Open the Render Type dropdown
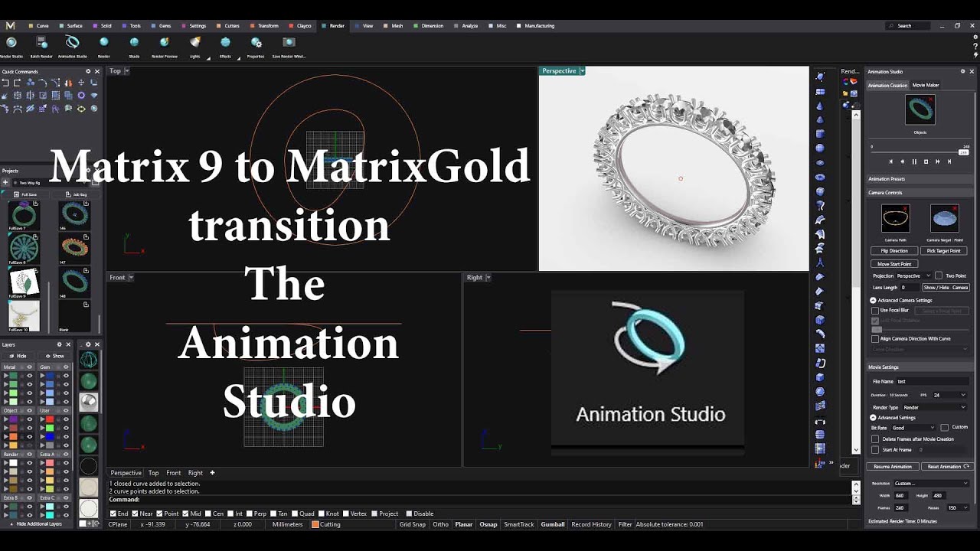 [x=935, y=407]
